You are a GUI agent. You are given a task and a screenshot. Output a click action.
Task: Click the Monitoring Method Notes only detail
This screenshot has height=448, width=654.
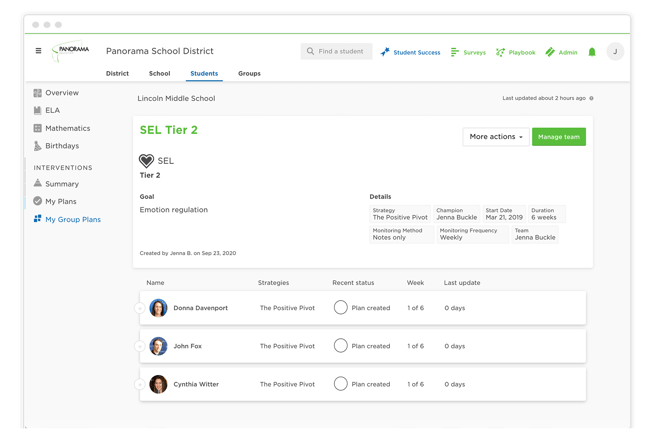pyautogui.click(x=402, y=234)
